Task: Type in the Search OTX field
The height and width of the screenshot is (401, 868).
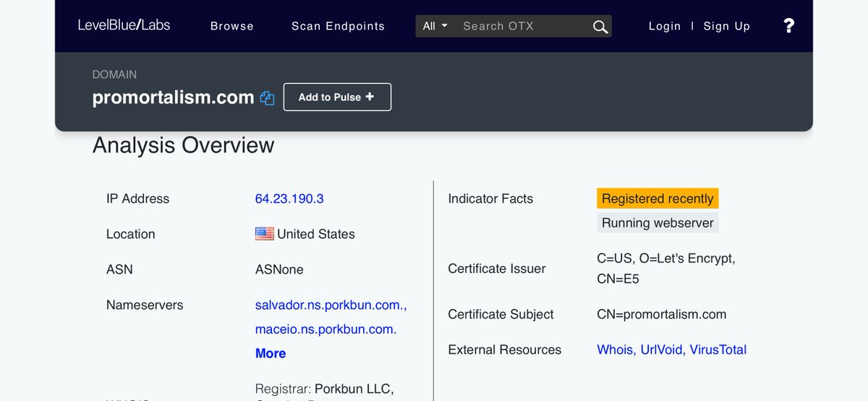Action: point(522,26)
